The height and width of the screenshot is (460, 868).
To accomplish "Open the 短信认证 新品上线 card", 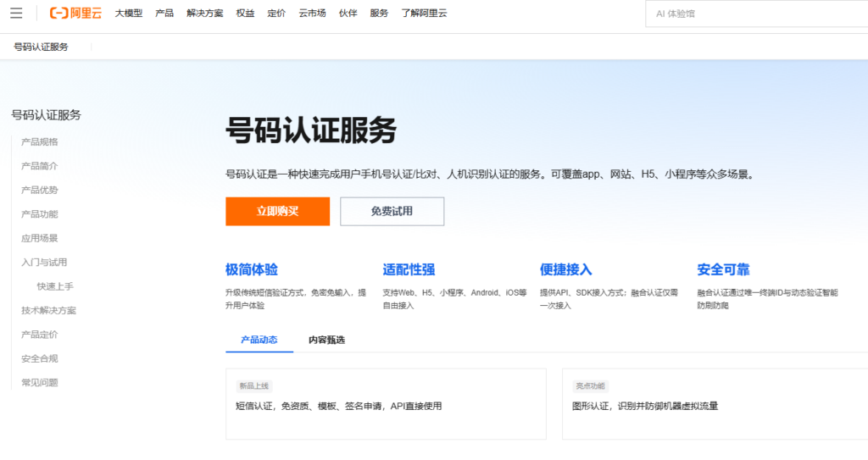I will pyautogui.click(x=386, y=404).
